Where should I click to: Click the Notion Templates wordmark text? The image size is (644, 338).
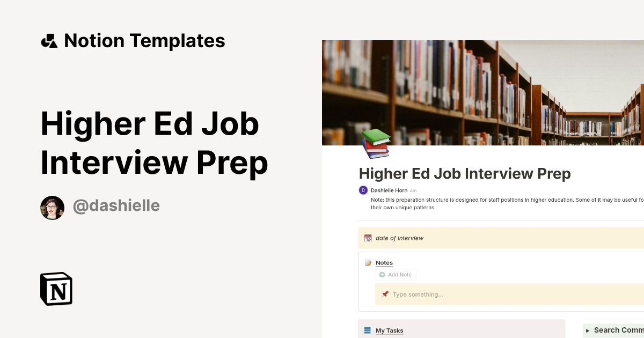(x=145, y=40)
